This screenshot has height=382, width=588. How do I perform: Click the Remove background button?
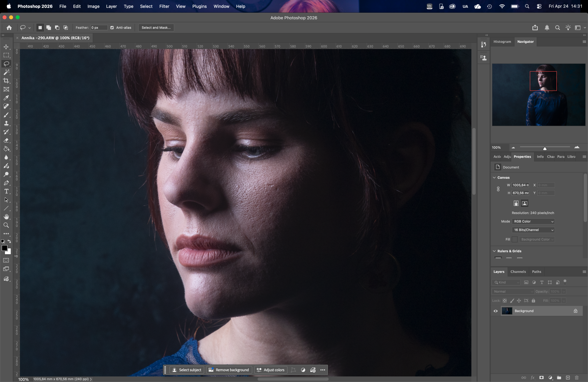[229, 370]
